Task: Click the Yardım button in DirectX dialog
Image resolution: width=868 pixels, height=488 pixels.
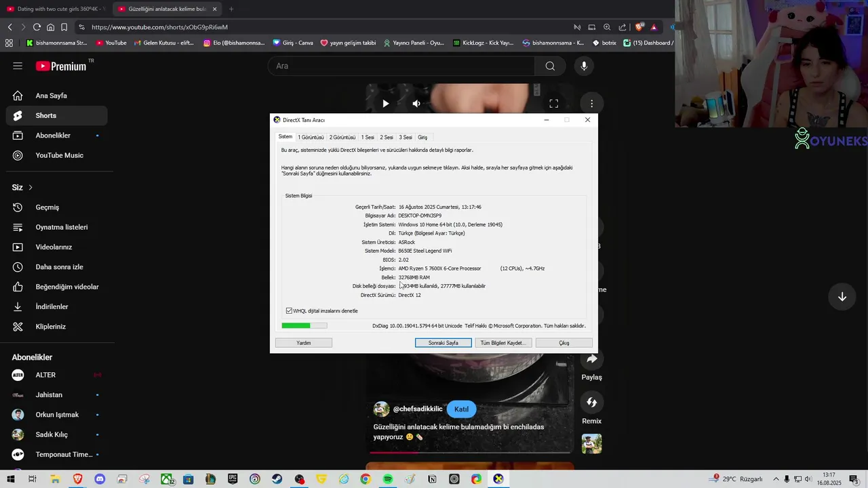Action: tap(304, 343)
